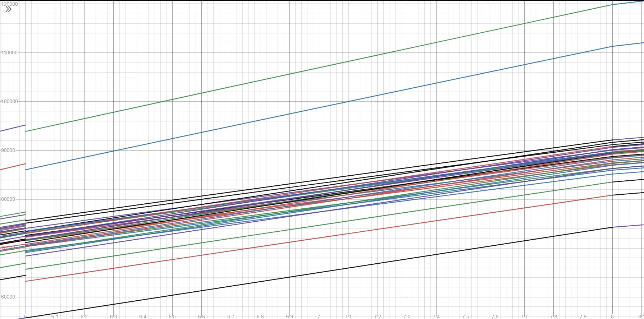
Task: Click the x-axis label 8
Action: 612,316
